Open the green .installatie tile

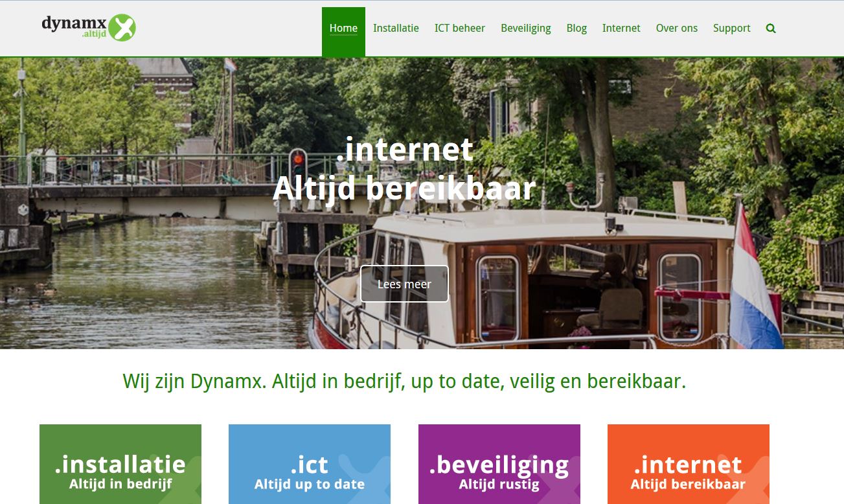(x=120, y=464)
